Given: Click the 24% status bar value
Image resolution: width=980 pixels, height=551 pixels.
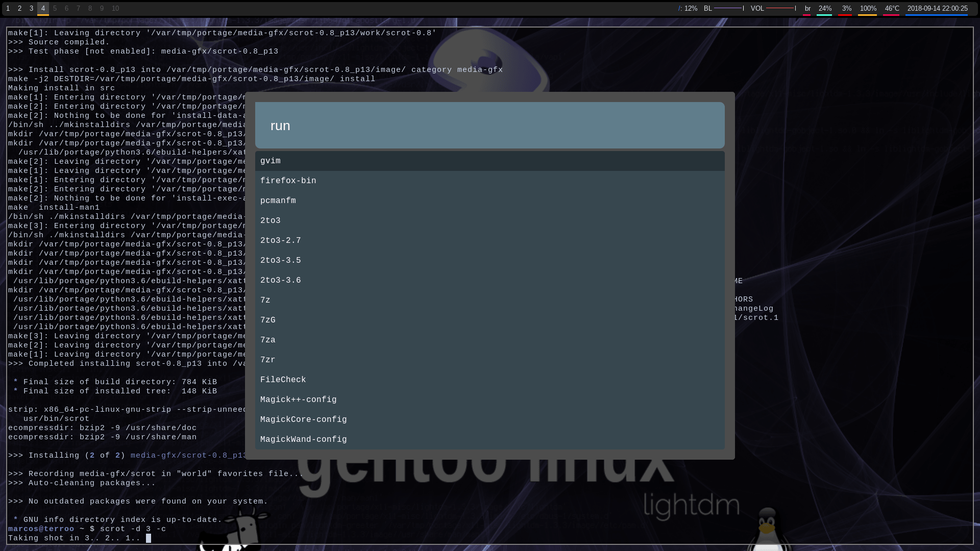Looking at the screenshot, I should click(825, 8).
